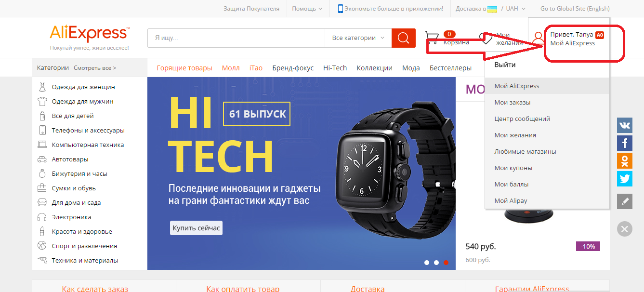The height and width of the screenshot is (292, 644).
Task: Share via the Odnoklassniki icon
Action: [x=625, y=161]
